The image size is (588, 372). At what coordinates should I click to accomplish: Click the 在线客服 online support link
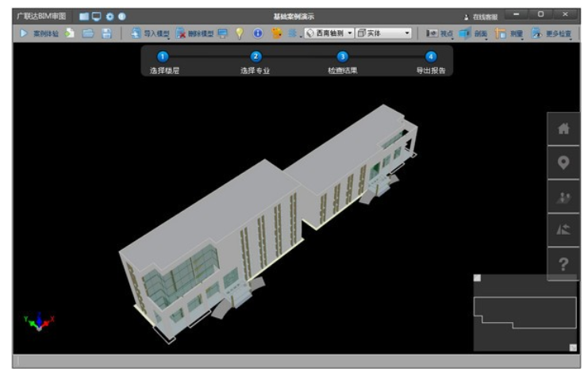pos(481,17)
